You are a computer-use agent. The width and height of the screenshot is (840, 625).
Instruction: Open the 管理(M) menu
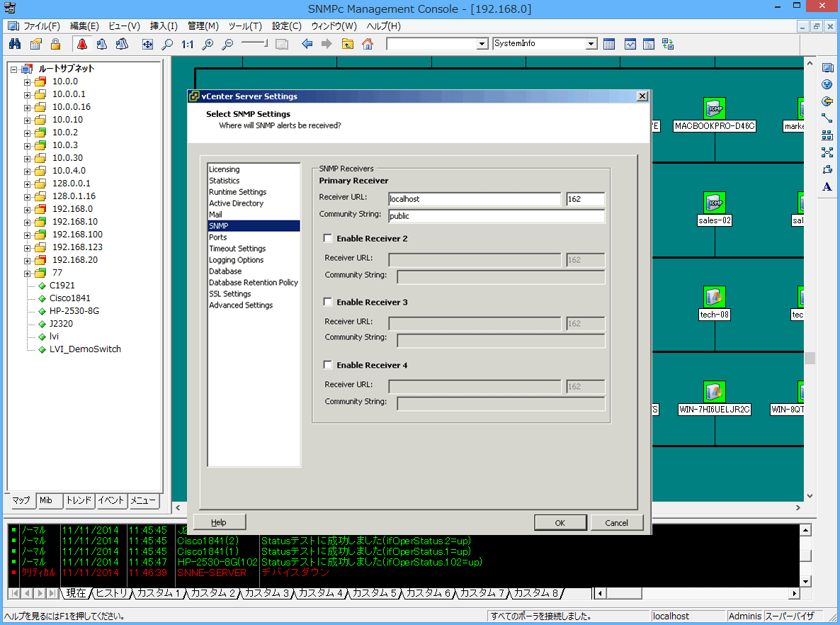203,26
